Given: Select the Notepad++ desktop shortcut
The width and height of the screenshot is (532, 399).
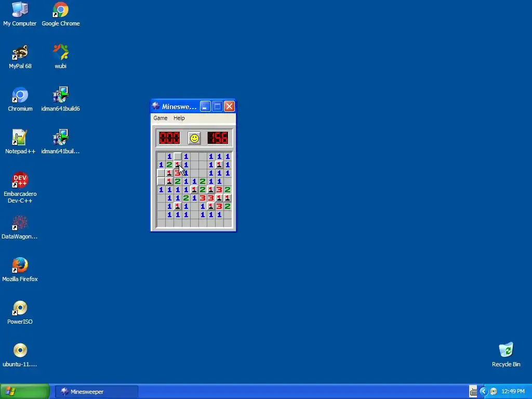Looking at the screenshot, I should click(x=20, y=142).
